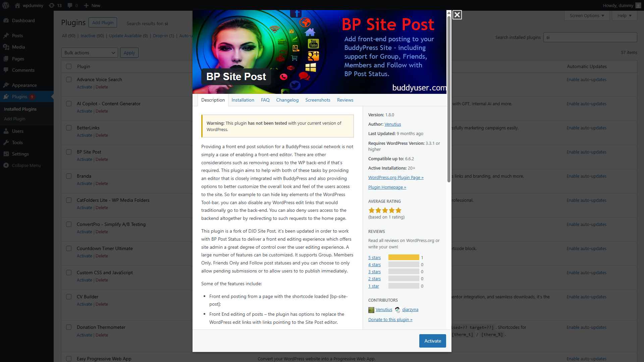Click the Plugins plug icon in sidebar
Screen dimensions: 644x362
click(6, 97)
